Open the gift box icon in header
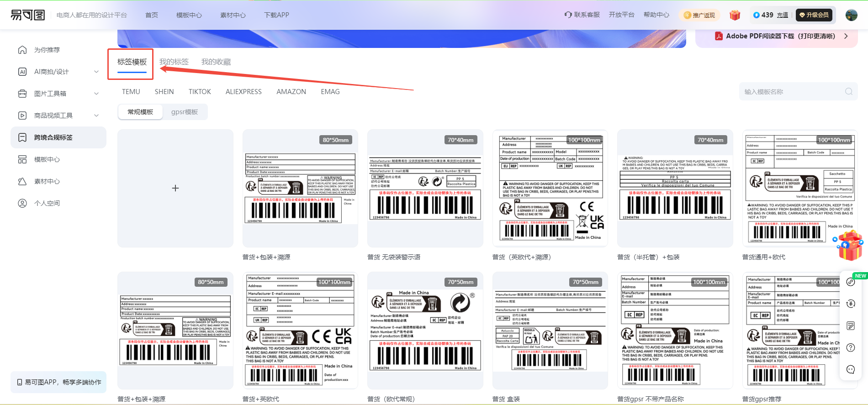 [735, 15]
